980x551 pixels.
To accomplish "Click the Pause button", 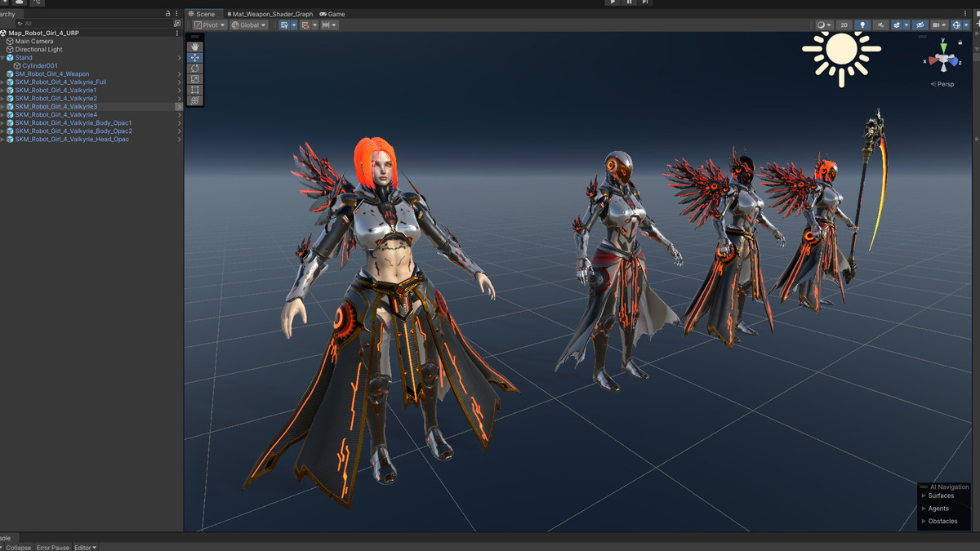I will [x=629, y=2].
